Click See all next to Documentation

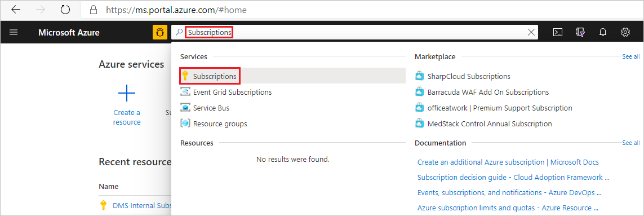click(x=630, y=143)
